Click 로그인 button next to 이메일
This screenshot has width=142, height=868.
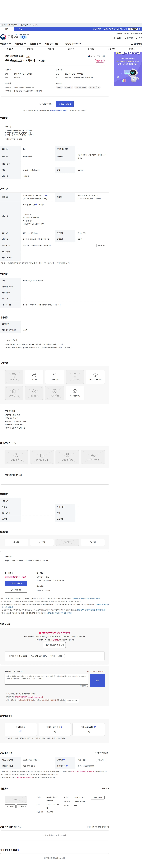(x=60, y=656)
